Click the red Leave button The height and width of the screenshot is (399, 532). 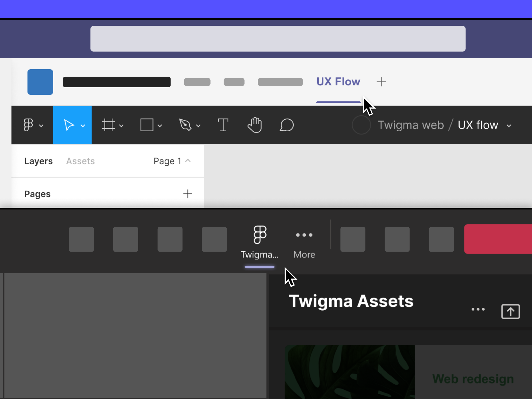point(498,239)
